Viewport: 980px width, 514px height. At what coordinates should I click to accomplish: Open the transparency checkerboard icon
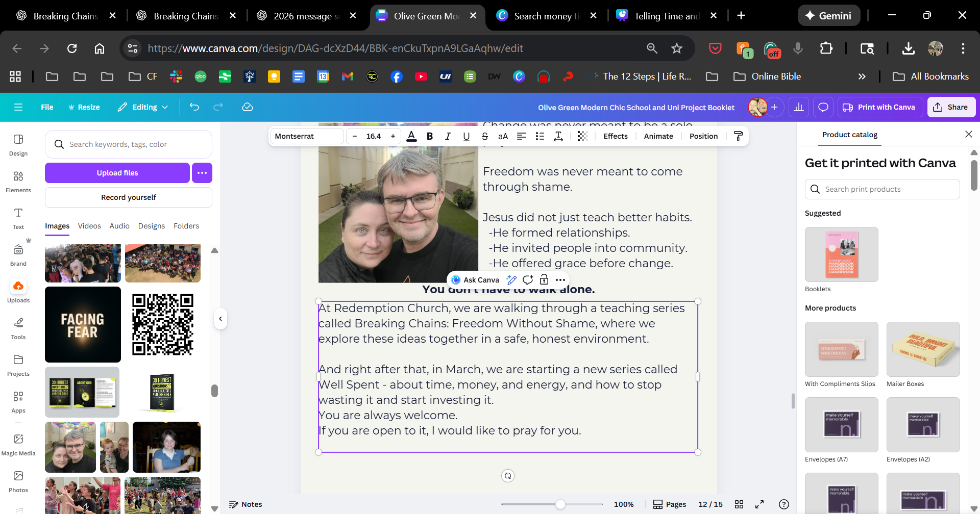pyautogui.click(x=582, y=136)
